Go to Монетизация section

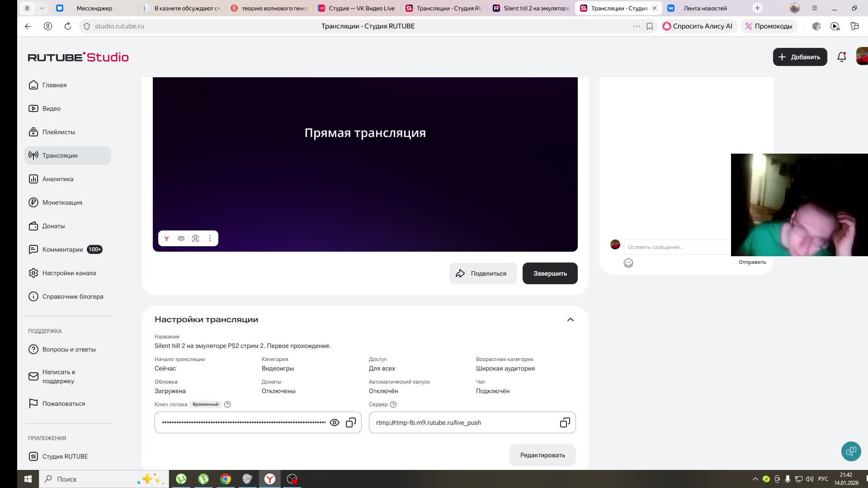62,202
